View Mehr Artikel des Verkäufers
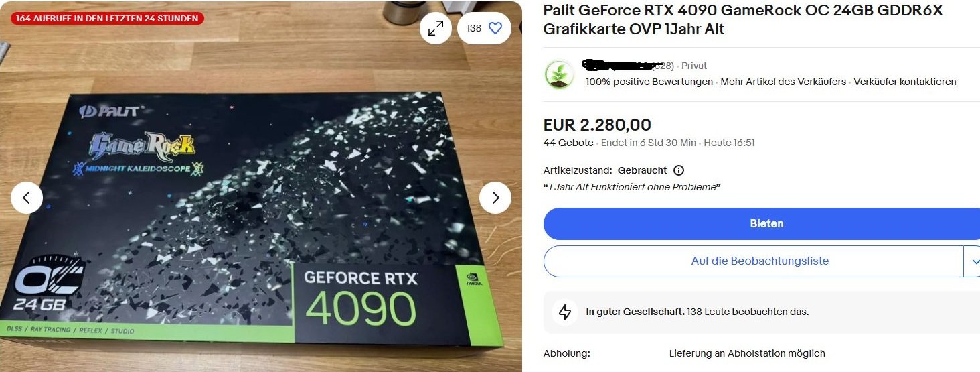The width and height of the screenshot is (980, 372). (x=783, y=82)
